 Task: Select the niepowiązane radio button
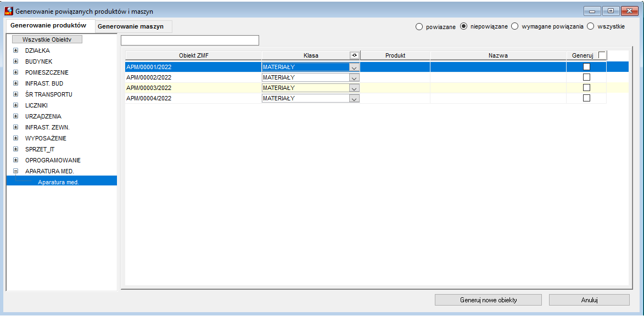[x=464, y=27]
